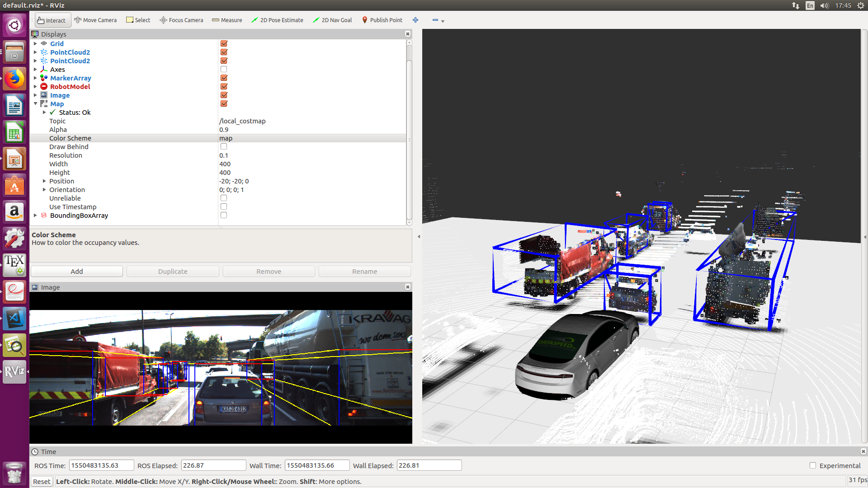Image resolution: width=868 pixels, height=488 pixels.
Task: Click the Add display button
Action: tap(76, 272)
